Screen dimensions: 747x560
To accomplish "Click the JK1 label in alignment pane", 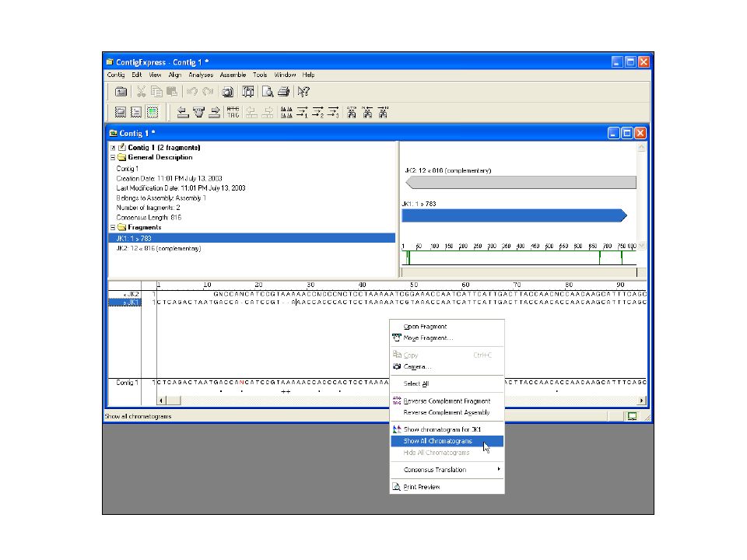I will point(124,303).
